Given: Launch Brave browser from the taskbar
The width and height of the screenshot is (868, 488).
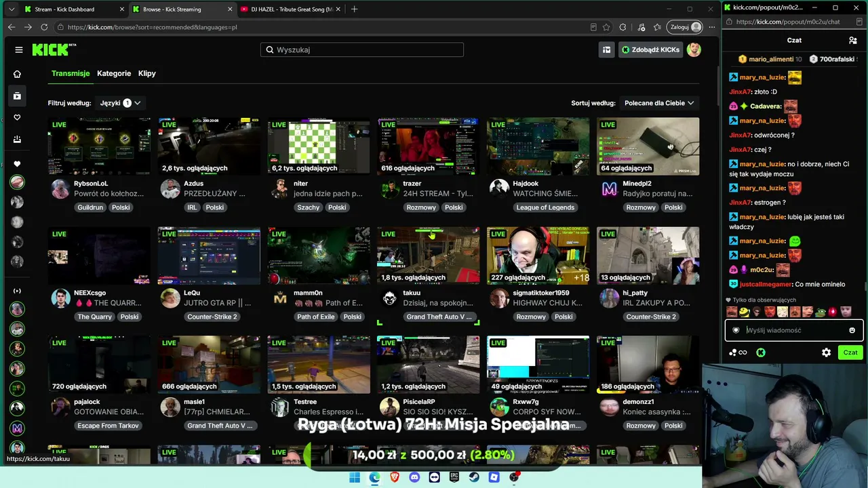Looking at the screenshot, I should (x=395, y=477).
